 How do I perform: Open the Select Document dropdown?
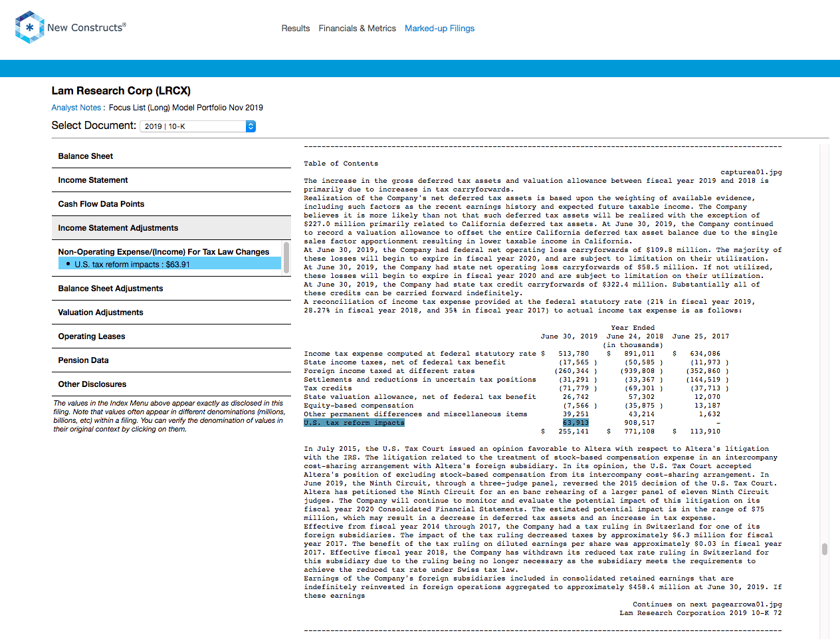point(197,126)
